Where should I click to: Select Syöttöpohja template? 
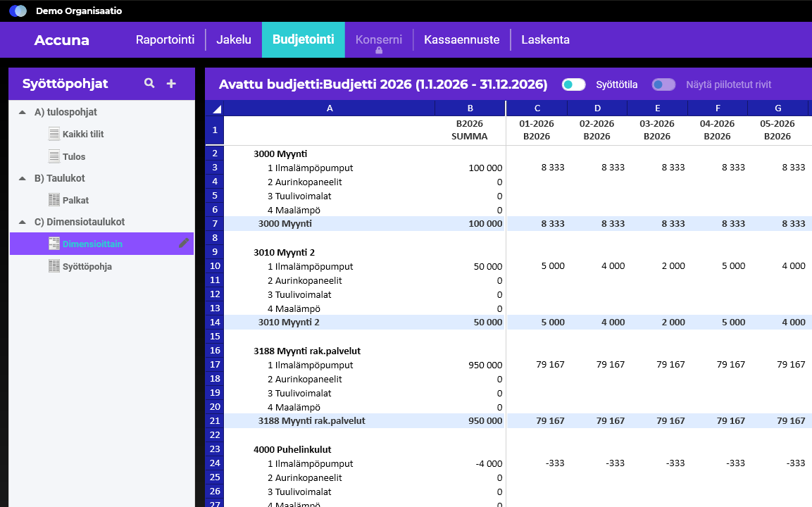(87, 267)
